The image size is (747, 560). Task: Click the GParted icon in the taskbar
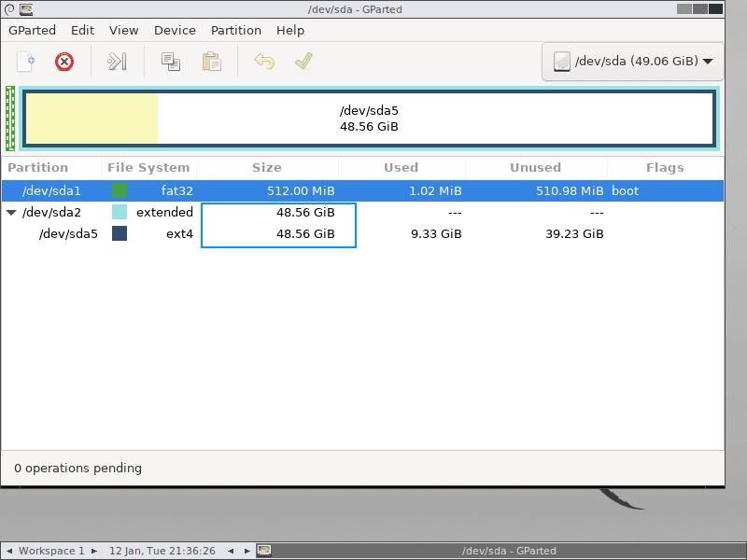[x=264, y=551]
